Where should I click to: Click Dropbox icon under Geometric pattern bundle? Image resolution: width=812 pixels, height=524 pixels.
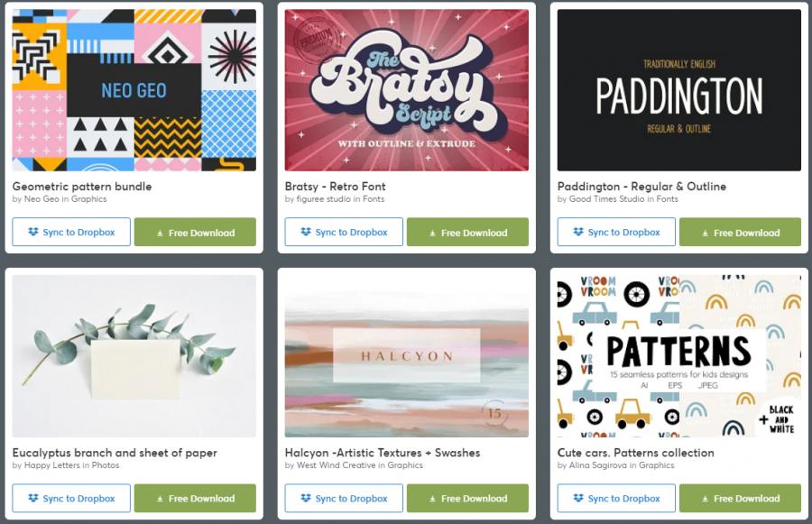pyautogui.click(x=33, y=232)
